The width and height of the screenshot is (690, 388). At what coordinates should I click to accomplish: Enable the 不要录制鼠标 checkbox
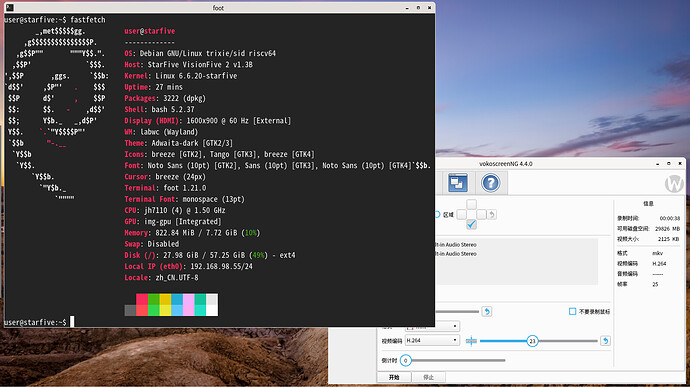pos(573,311)
